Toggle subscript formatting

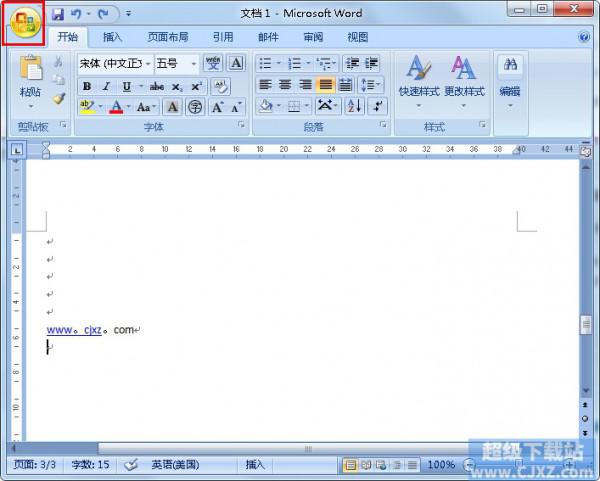pyautogui.click(x=177, y=86)
